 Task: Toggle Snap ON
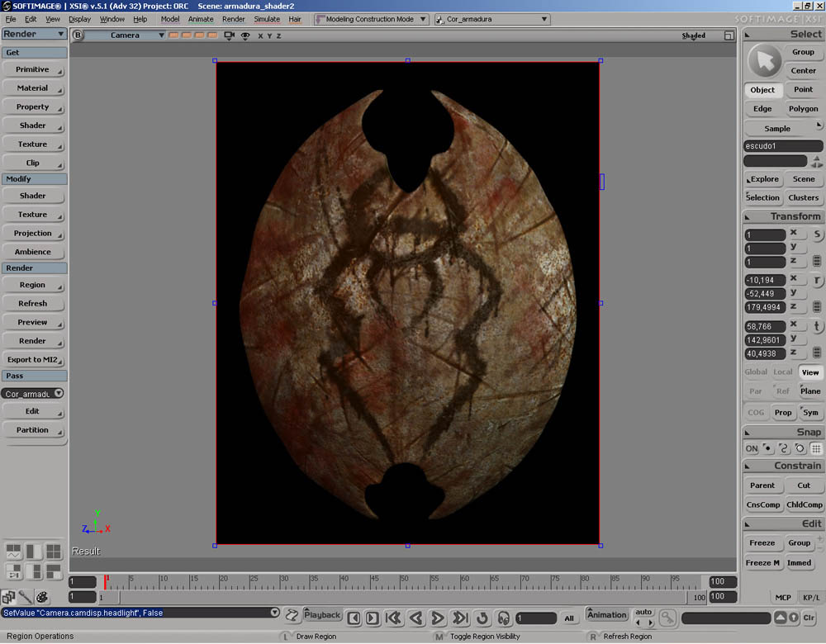pos(751,448)
